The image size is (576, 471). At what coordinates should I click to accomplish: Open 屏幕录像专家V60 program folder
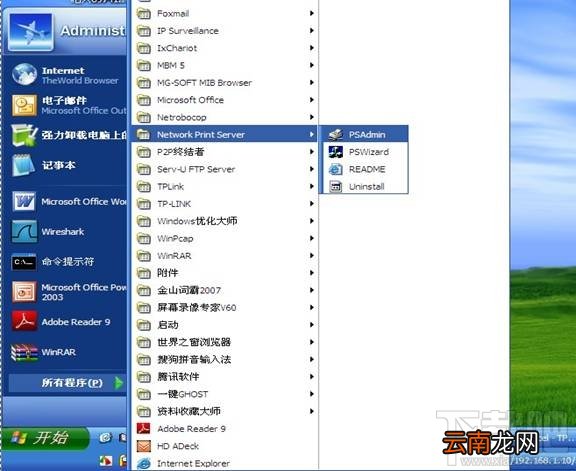224,308
